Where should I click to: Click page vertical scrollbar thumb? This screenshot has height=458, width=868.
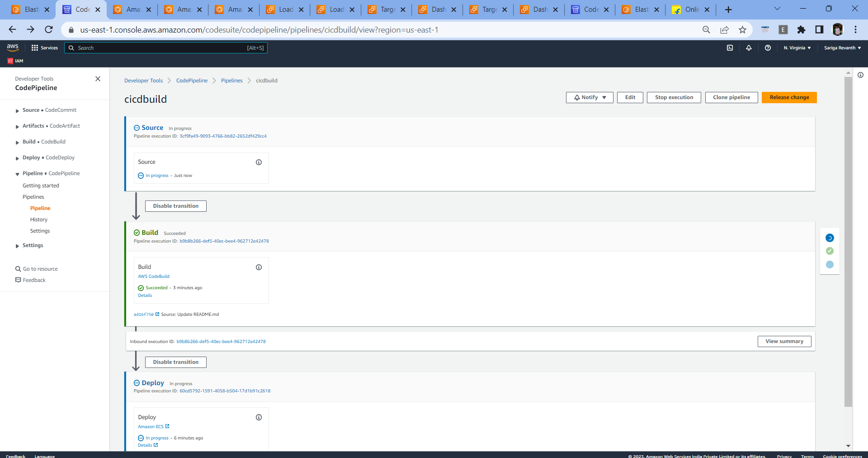848,242
